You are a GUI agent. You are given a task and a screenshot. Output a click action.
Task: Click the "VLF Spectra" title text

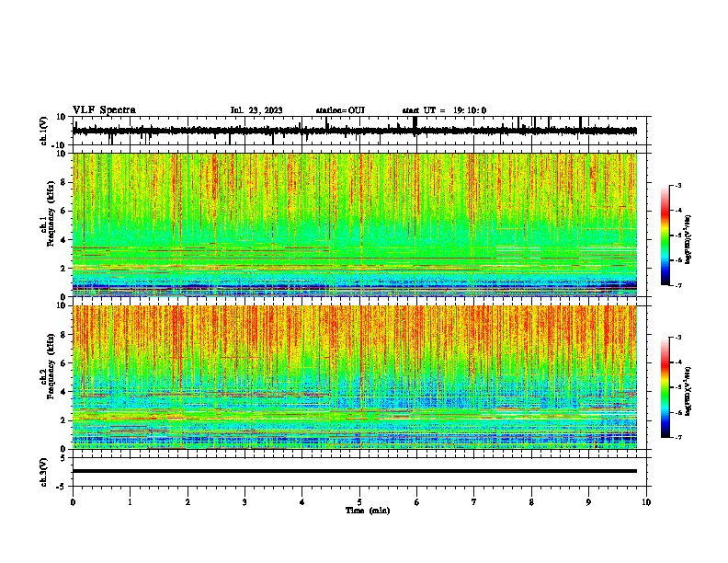tap(104, 110)
